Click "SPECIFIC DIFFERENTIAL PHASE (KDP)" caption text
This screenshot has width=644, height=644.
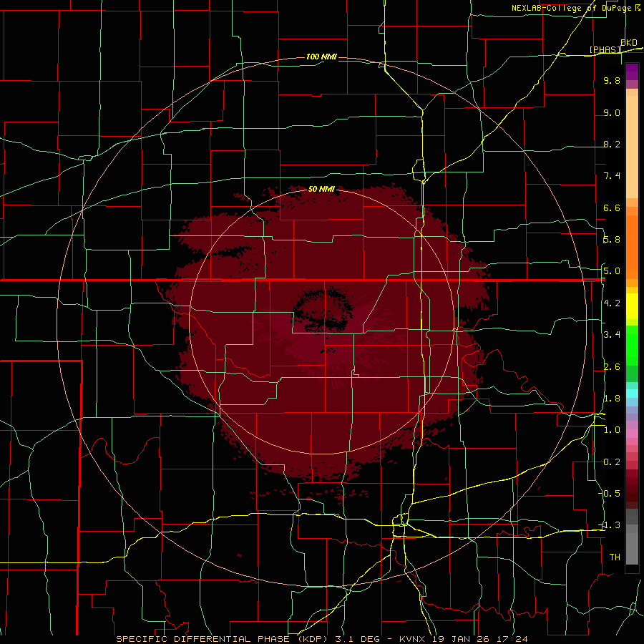[223, 639]
